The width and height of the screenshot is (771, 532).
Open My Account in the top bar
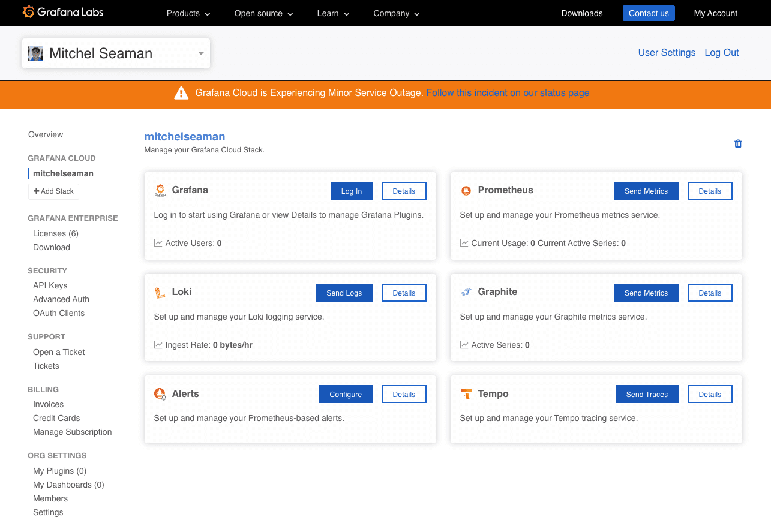(x=716, y=13)
